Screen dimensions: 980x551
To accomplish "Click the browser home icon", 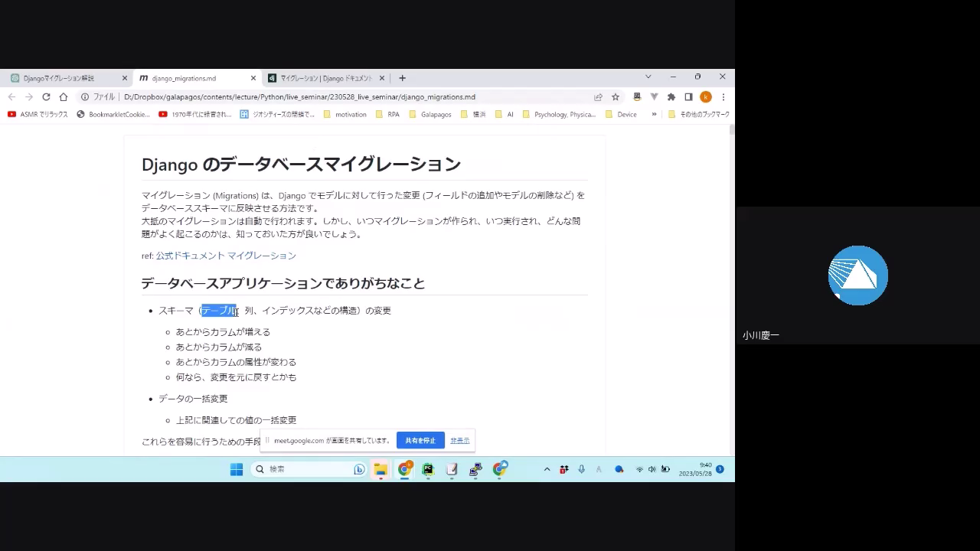I will (64, 97).
